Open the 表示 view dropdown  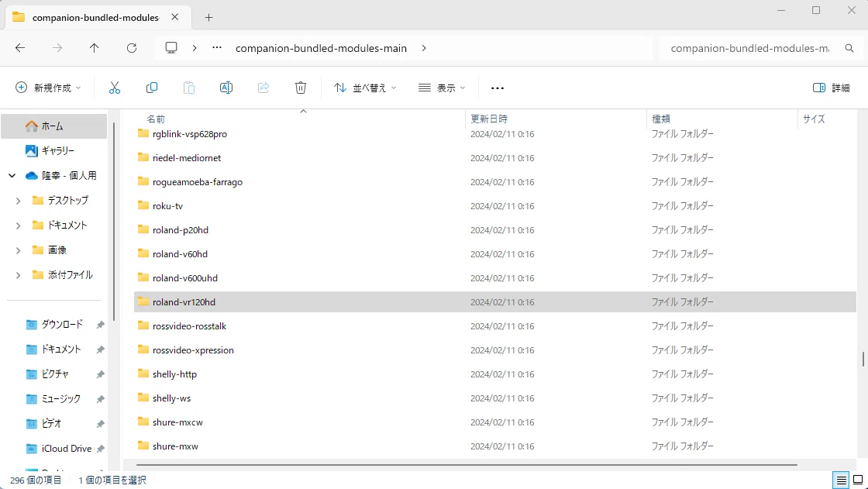coord(442,88)
